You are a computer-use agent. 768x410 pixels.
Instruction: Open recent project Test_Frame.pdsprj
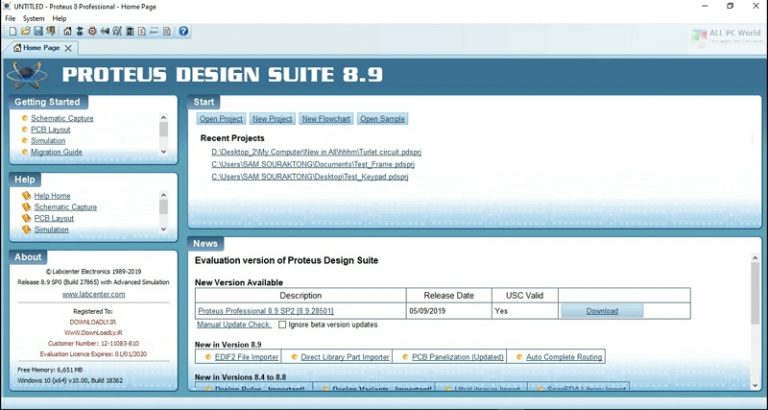click(313, 164)
